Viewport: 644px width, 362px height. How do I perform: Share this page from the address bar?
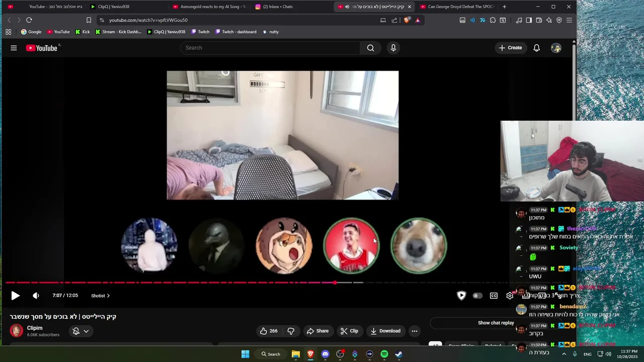[394, 20]
